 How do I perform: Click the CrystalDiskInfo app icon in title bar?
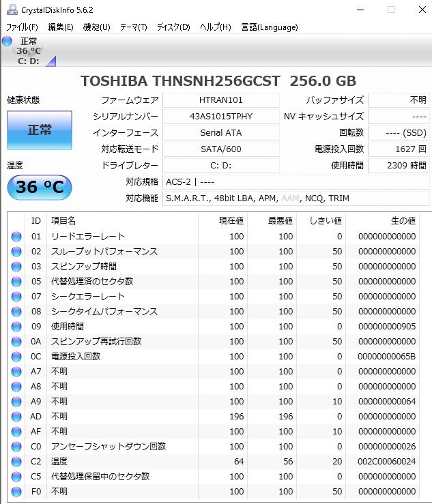point(12,10)
